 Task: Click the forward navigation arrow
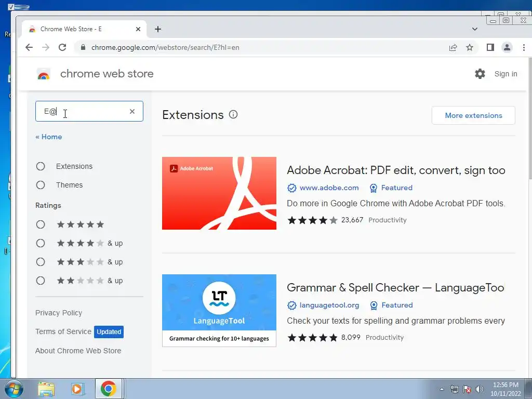tap(46, 47)
